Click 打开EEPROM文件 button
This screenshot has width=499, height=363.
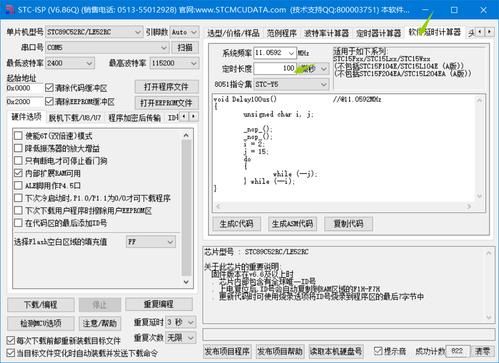pyautogui.click(x=166, y=103)
